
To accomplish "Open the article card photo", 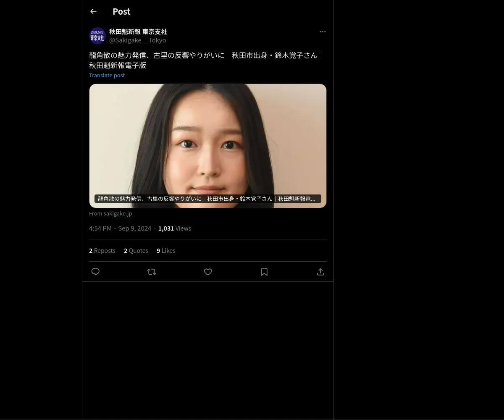I will coord(208,146).
